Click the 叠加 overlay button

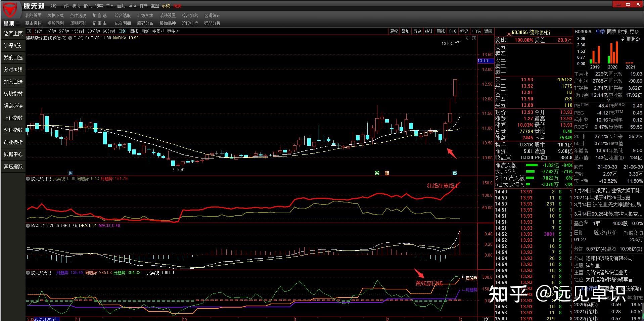406,31
